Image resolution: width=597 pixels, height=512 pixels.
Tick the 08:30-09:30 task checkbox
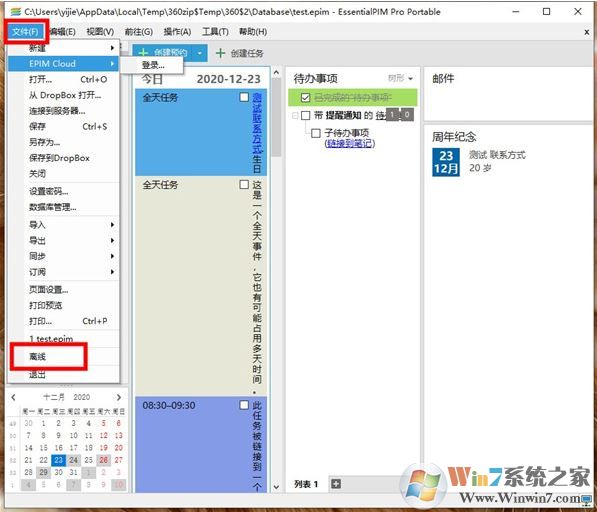[244, 405]
